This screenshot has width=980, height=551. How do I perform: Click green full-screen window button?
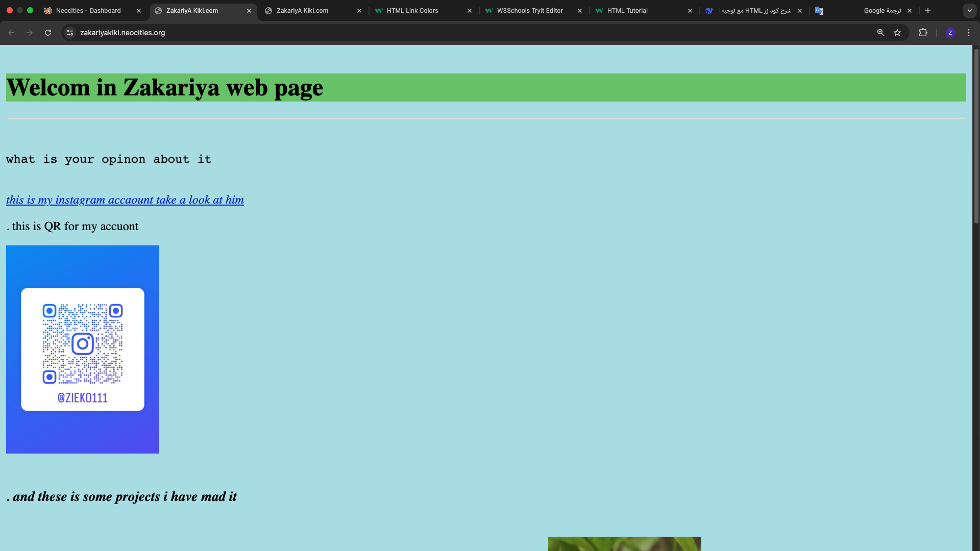(30, 10)
